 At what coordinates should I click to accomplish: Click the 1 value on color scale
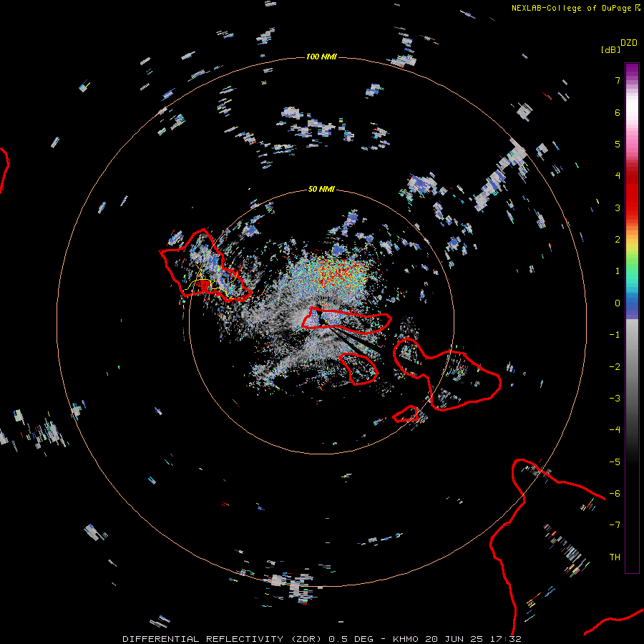(618, 271)
